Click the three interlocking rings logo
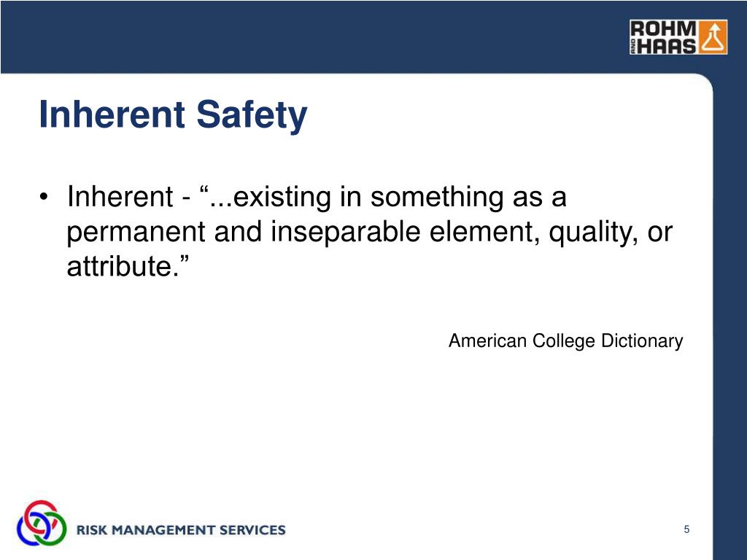Viewport: 747px width, 560px height. [x=42, y=523]
